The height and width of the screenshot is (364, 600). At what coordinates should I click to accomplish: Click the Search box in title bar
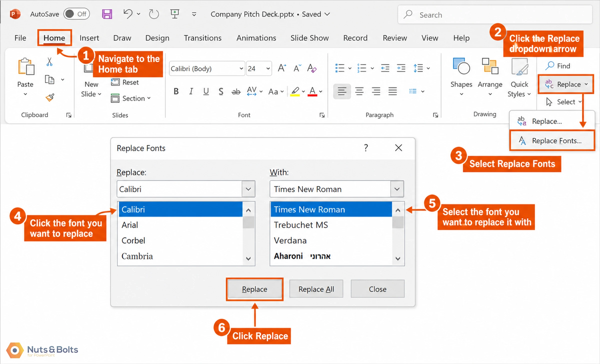[495, 15]
